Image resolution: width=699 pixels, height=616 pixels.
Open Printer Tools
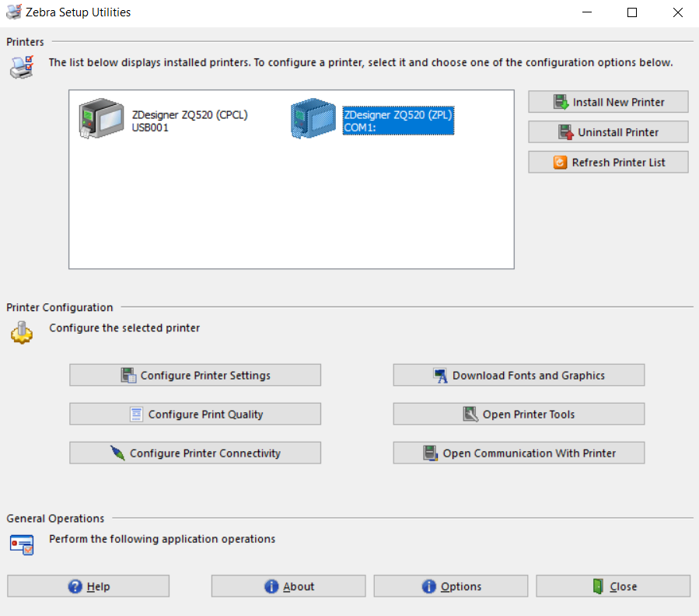[518, 413]
